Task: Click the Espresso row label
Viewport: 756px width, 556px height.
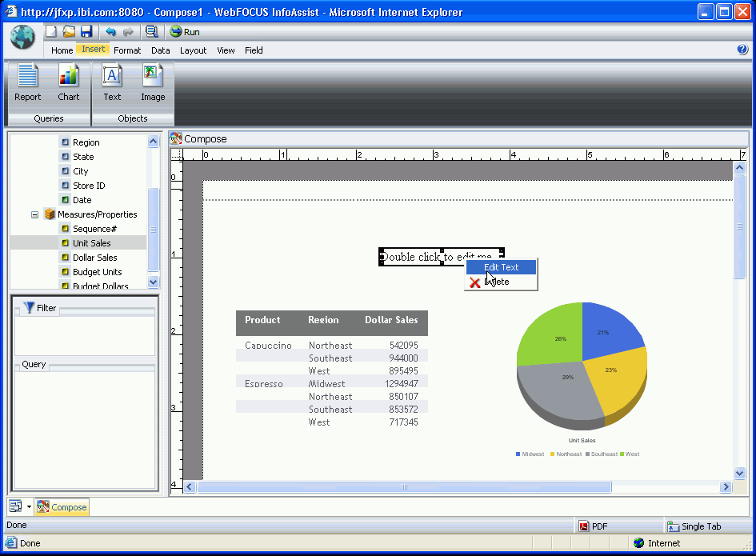Action: point(264,384)
